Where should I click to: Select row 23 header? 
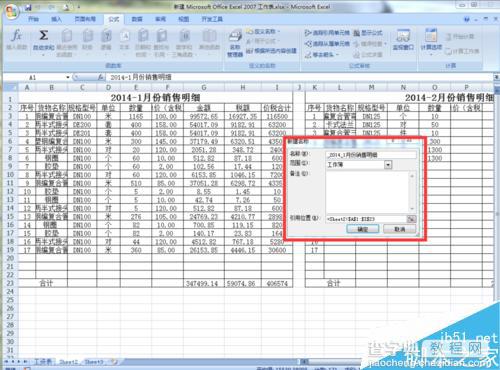(10, 283)
